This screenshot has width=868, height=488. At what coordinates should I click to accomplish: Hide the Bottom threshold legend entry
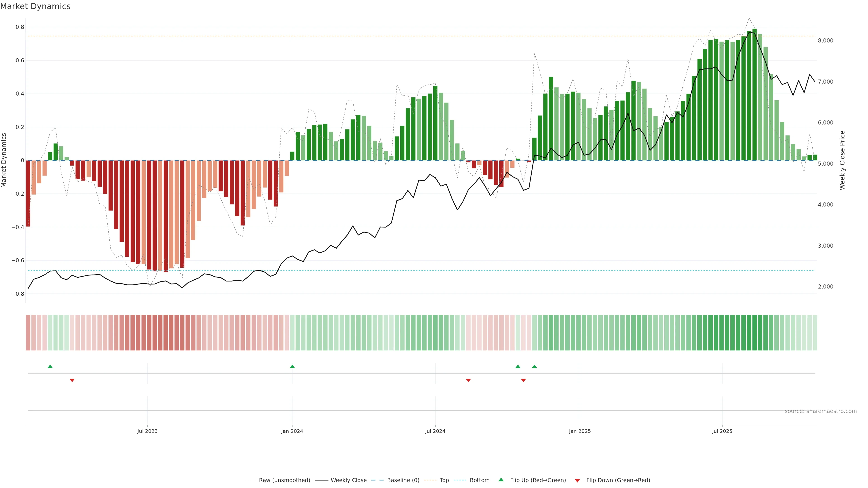point(479,480)
